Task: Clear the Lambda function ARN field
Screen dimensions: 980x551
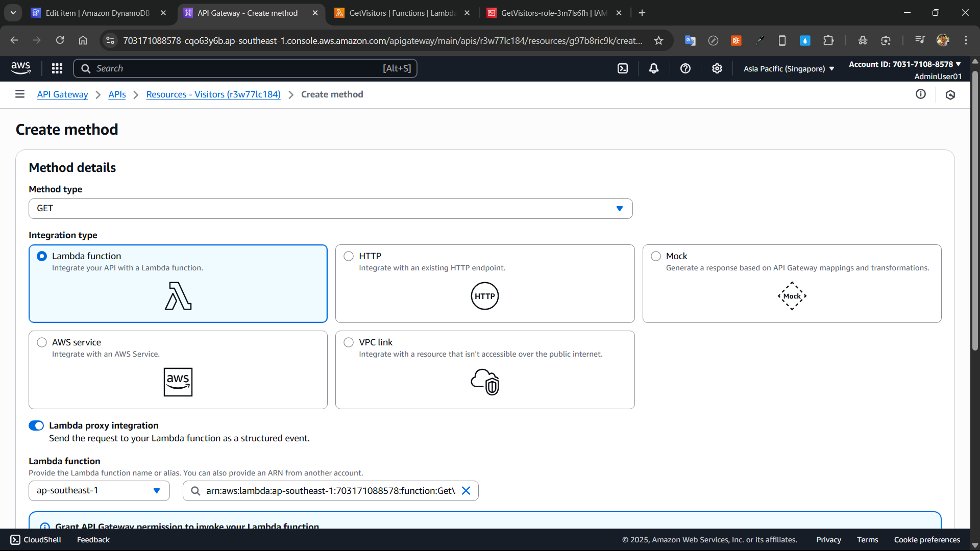Action: (466, 491)
